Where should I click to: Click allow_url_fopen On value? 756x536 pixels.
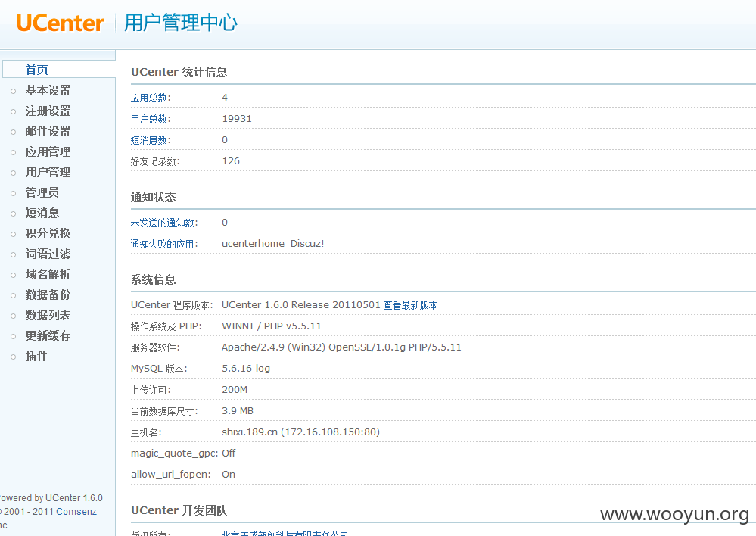point(229,474)
